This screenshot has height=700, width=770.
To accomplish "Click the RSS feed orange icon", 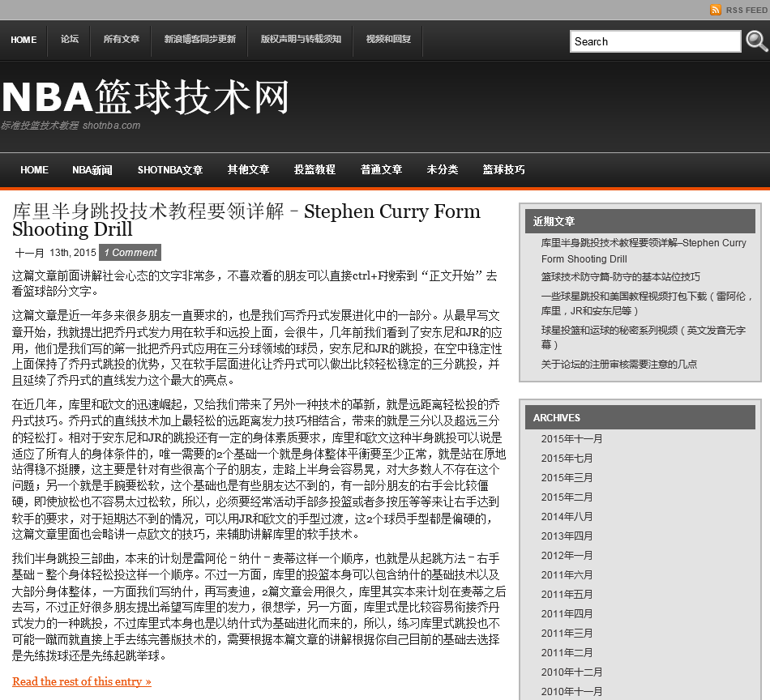I will point(716,10).
